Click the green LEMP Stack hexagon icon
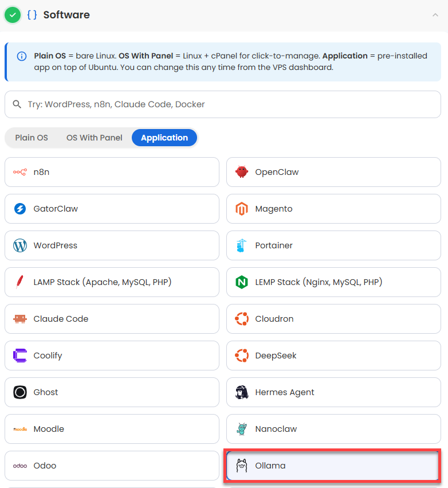448x488 pixels. (242, 282)
